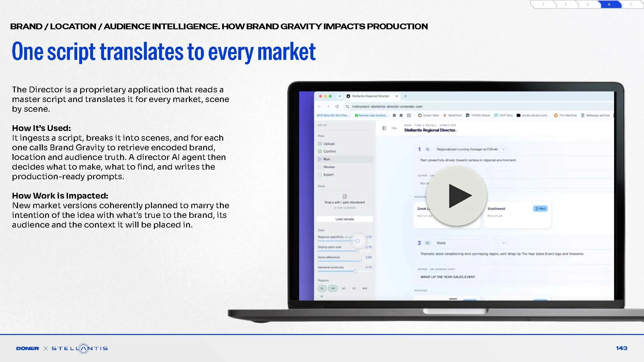Image resolution: width=644 pixels, height=362 pixels.
Task: Adjust the Styling carry-over slider handle
Action: (357, 251)
